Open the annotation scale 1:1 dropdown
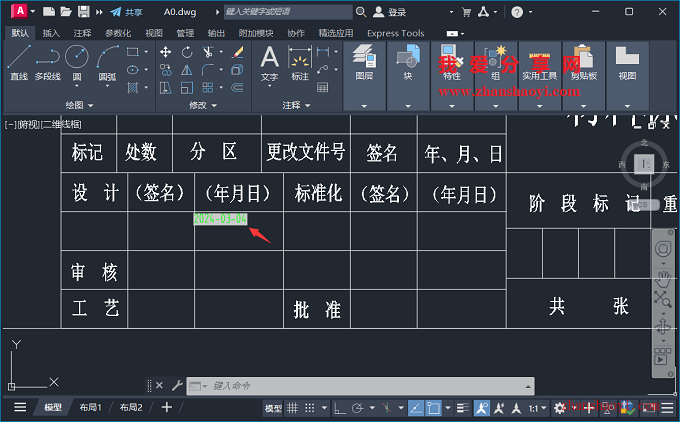The height and width of the screenshot is (422, 680). pyautogui.click(x=537, y=408)
